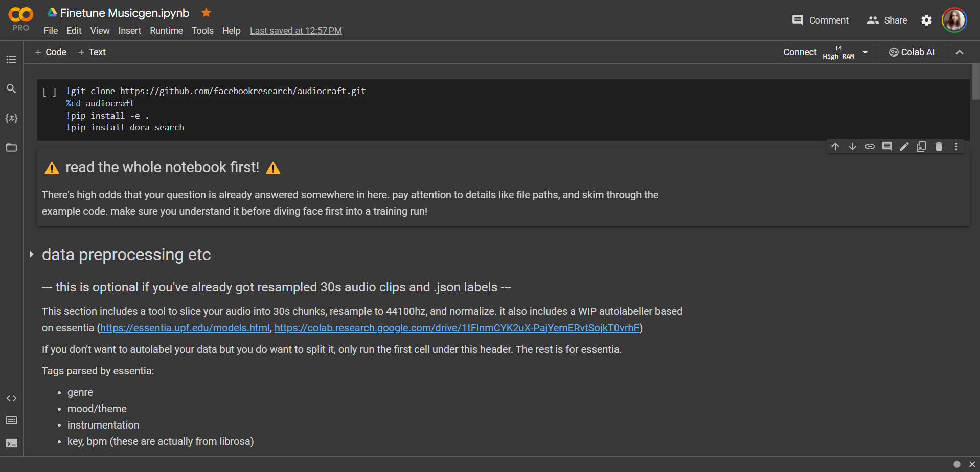The width and height of the screenshot is (980, 472).
Task: Run the git clone code cell
Action: tap(50, 92)
